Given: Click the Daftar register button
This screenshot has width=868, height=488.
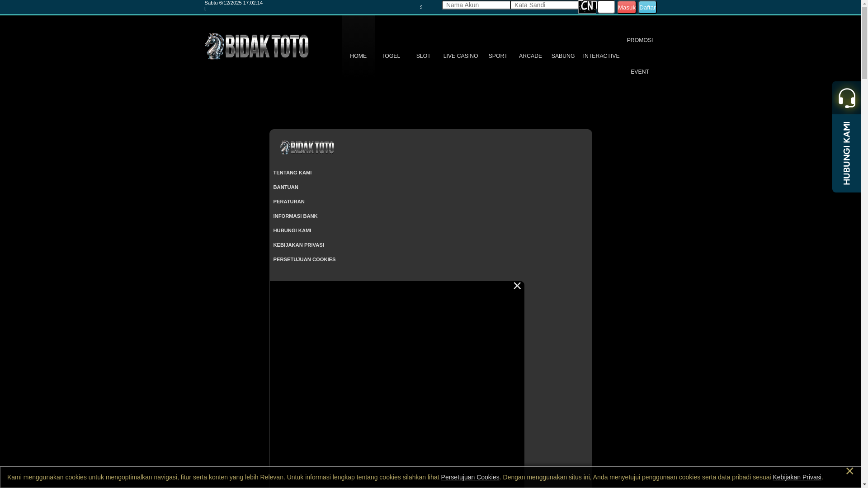Looking at the screenshot, I should click(x=647, y=7).
